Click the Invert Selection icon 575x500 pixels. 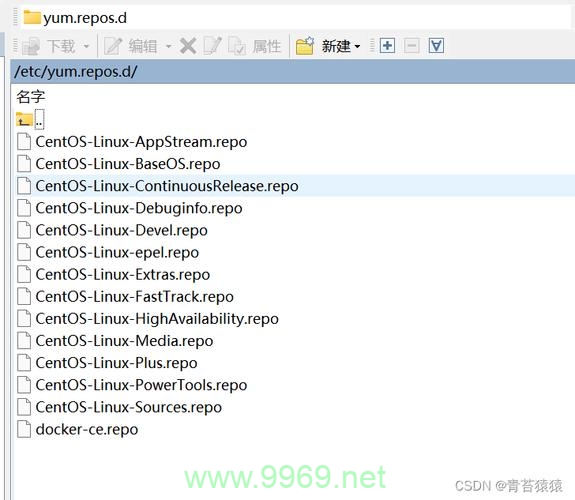[436, 46]
